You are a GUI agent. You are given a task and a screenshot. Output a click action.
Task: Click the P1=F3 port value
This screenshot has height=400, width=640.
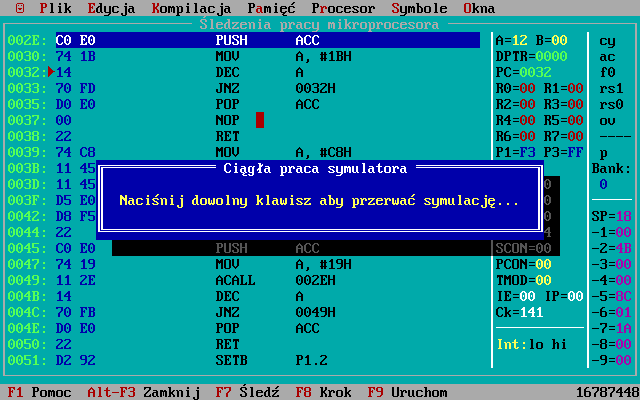click(x=516, y=152)
